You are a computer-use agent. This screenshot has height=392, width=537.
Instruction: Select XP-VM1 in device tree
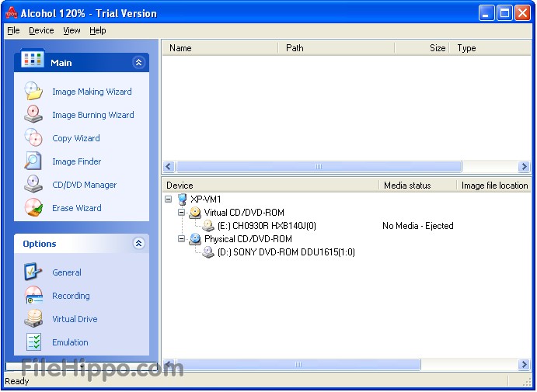pos(206,199)
